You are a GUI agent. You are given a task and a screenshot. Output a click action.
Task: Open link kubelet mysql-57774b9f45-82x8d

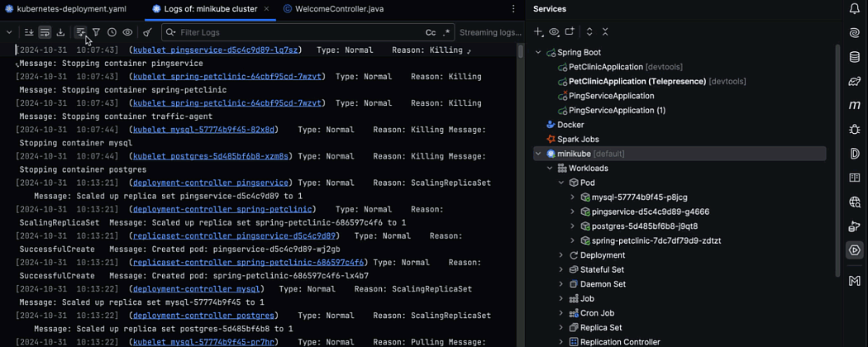[203, 130]
